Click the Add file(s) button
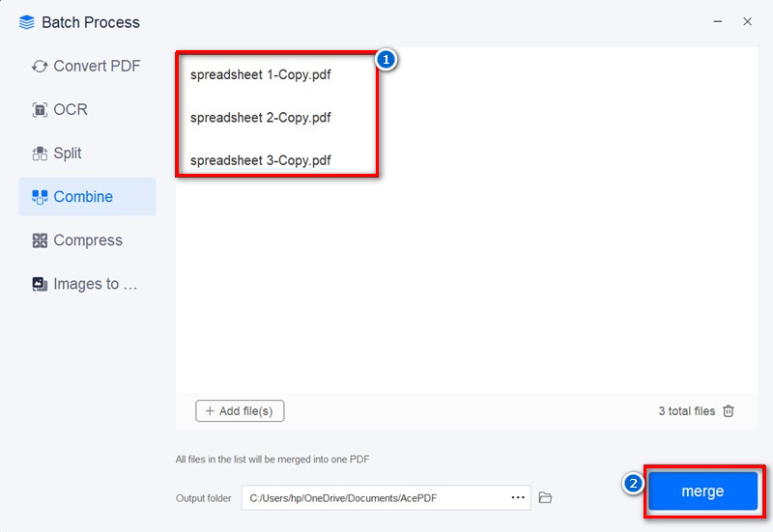This screenshot has height=532, width=773. coord(240,410)
